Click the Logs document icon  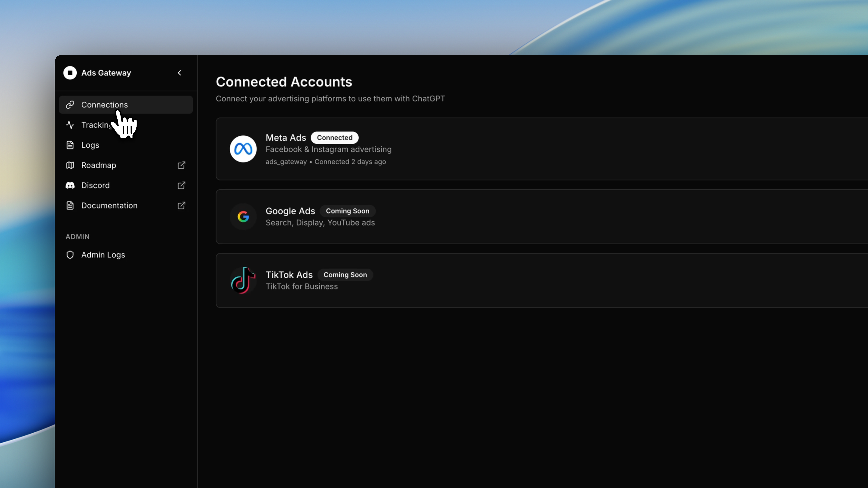click(x=70, y=145)
